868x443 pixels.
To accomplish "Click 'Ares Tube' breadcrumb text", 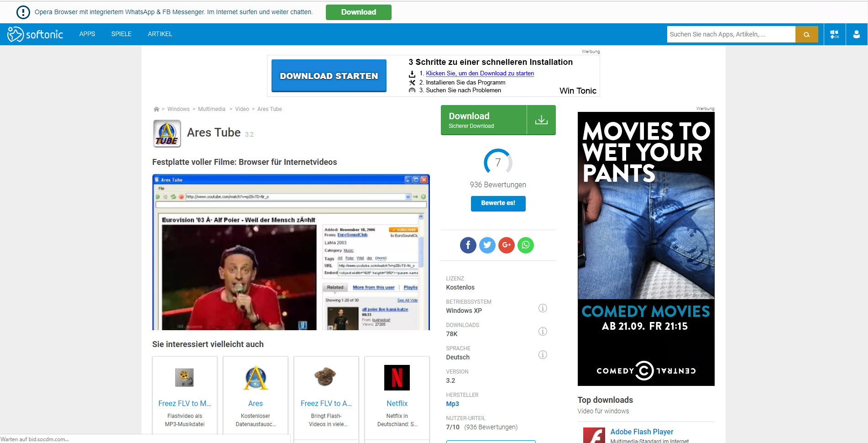I will point(270,109).
